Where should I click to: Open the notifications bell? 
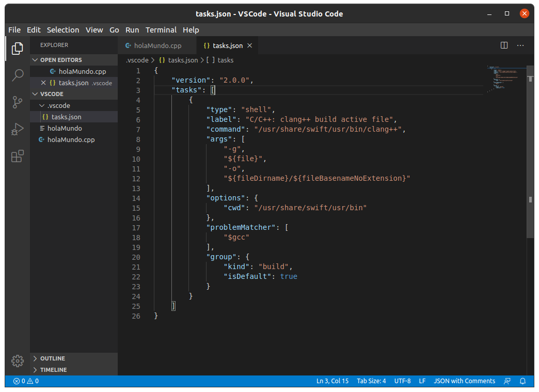tap(522, 381)
